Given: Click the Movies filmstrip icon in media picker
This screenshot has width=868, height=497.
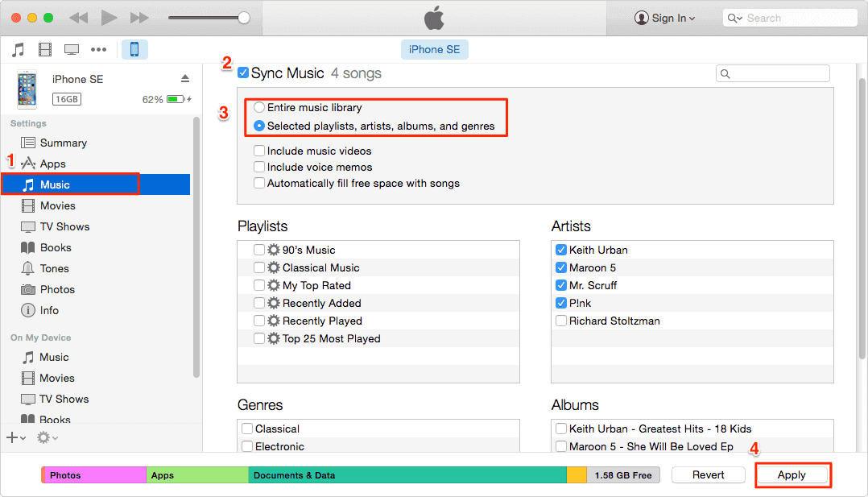Looking at the screenshot, I should tap(45, 49).
